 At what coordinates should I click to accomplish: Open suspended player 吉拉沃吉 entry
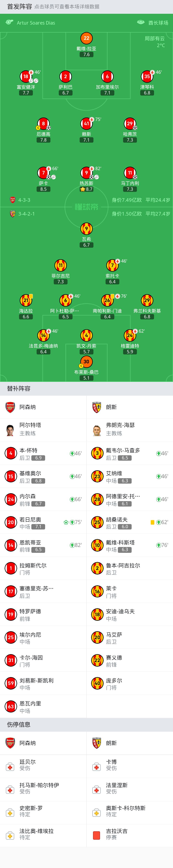click(x=130, y=835)
